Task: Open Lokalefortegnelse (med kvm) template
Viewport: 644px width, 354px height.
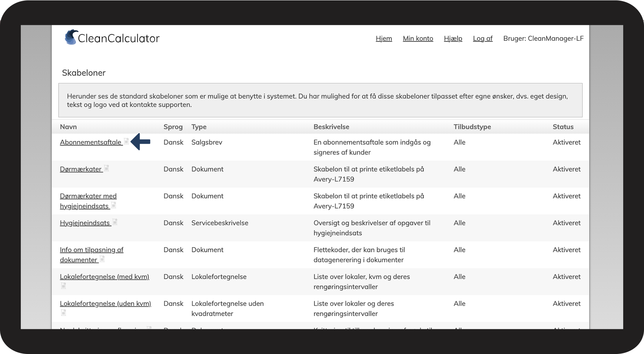Action: (104, 277)
